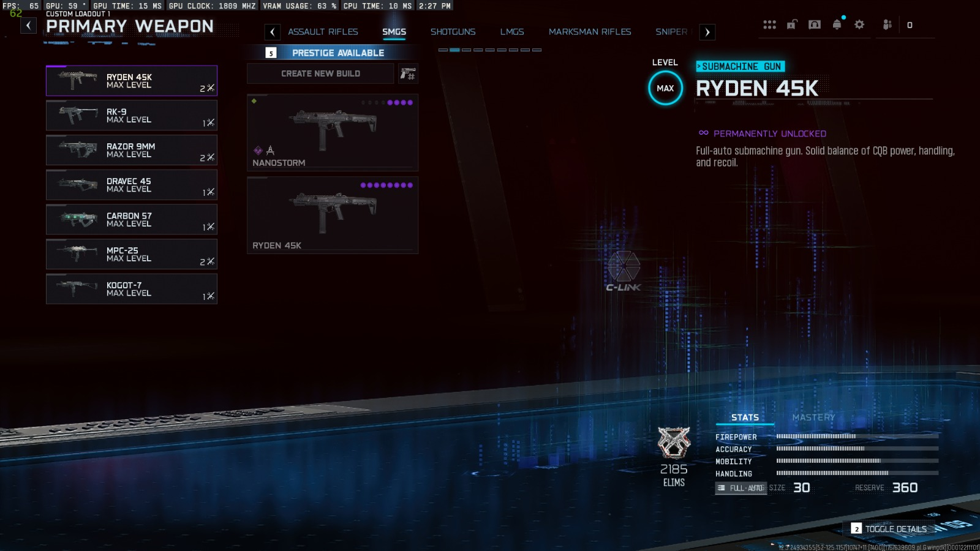Show the Stats tab

pos(745,418)
